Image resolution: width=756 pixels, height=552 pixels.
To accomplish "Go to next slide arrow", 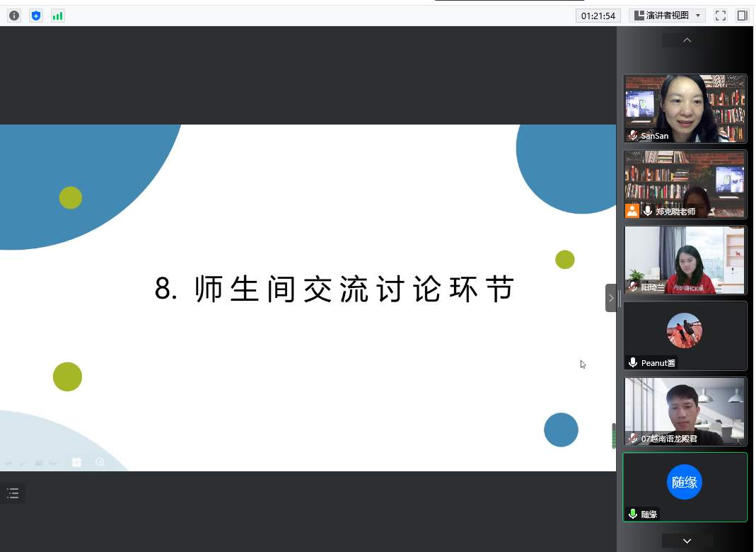I will click(x=53, y=463).
